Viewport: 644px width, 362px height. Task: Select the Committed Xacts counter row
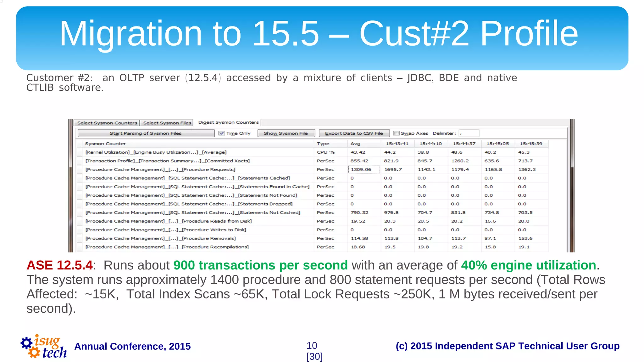click(313, 161)
